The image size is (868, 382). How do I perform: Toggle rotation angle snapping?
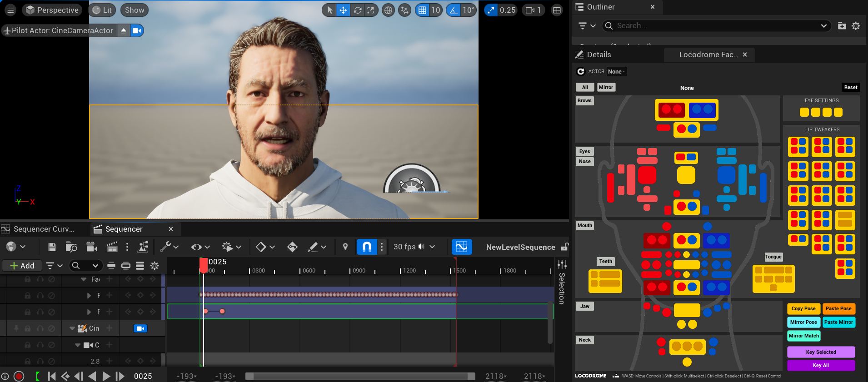coord(454,10)
